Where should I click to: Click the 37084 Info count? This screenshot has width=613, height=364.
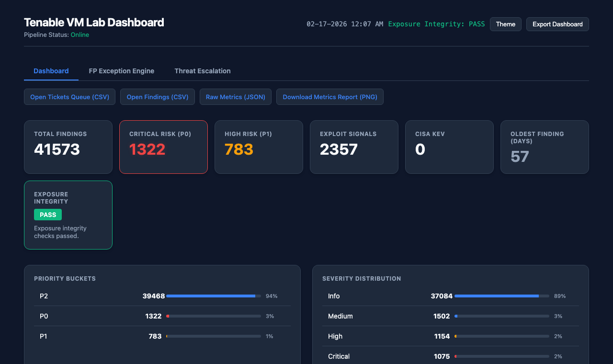click(x=442, y=296)
